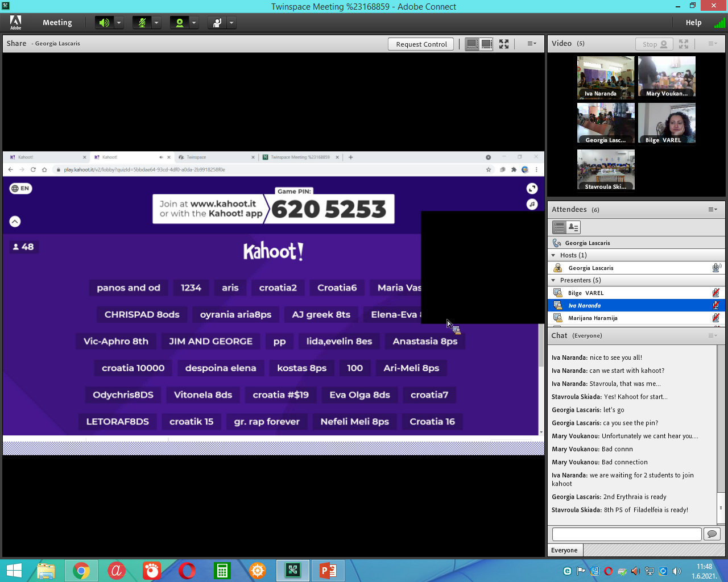Open microphone options dropdown arrow

pyautogui.click(x=156, y=23)
